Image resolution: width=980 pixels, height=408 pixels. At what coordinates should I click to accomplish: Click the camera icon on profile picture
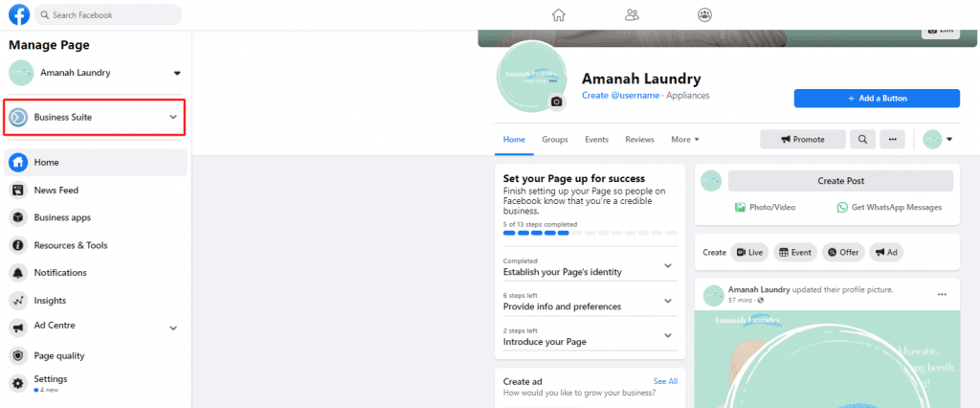pos(557,102)
